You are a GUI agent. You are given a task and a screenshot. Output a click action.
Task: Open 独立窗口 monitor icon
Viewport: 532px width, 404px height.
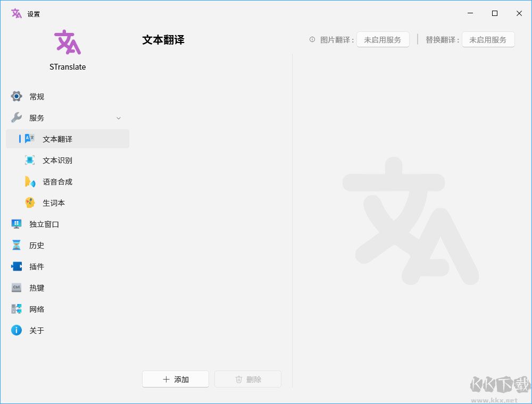[x=16, y=224]
